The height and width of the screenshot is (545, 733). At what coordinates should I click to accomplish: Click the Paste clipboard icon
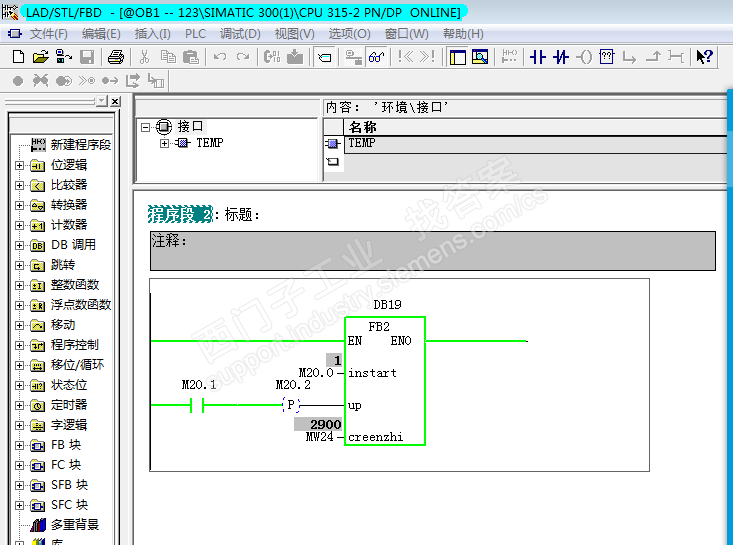(x=191, y=57)
